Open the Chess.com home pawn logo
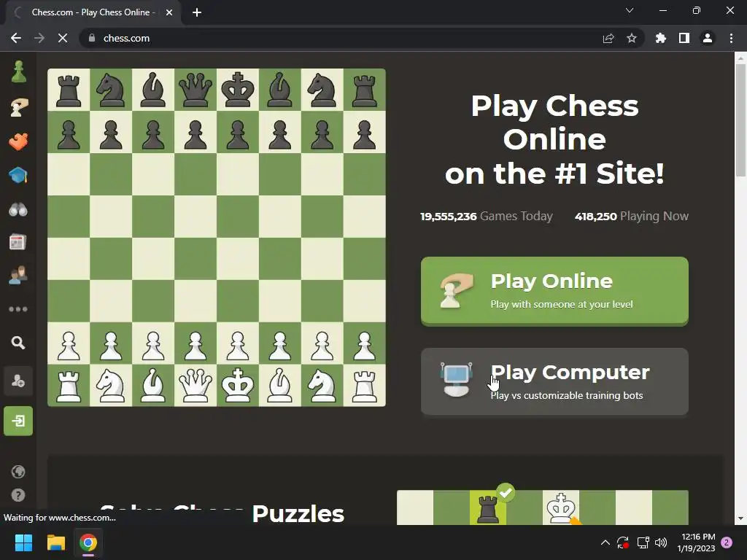Screen dimensions: 747x560 (x=18, y=72)
